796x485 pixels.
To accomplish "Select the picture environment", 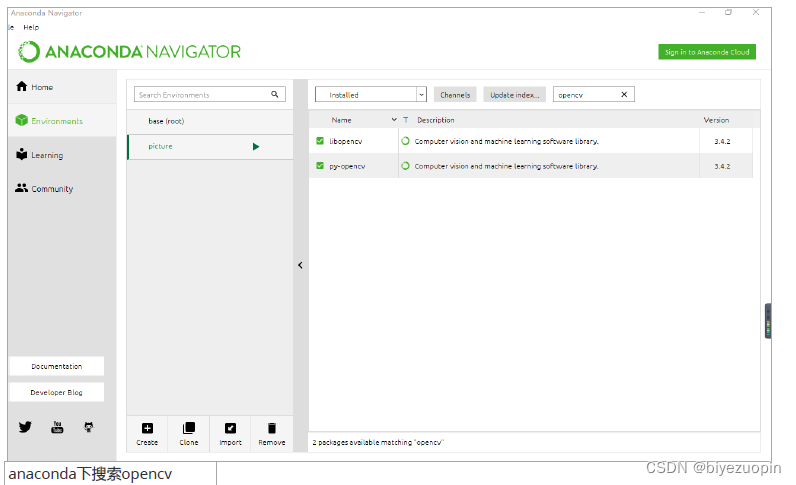I will tap(210, 147).
